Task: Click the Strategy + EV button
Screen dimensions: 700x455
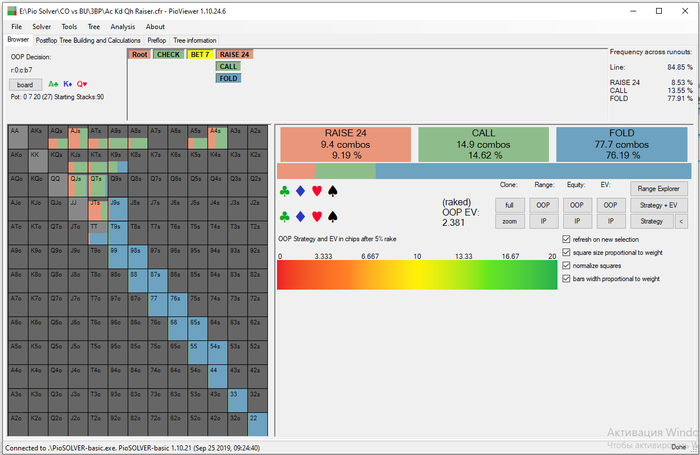Action: click(658, 205)
